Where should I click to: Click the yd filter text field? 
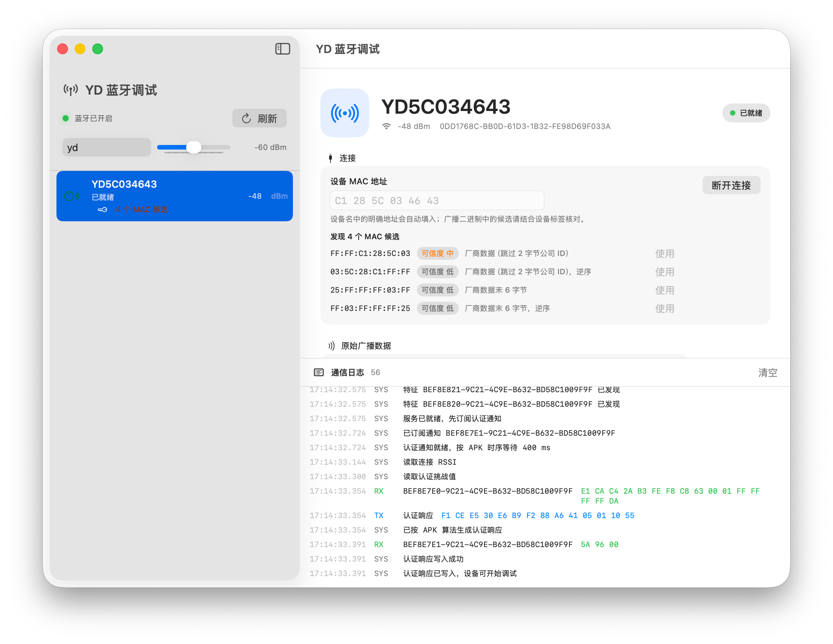click(107, 147)
